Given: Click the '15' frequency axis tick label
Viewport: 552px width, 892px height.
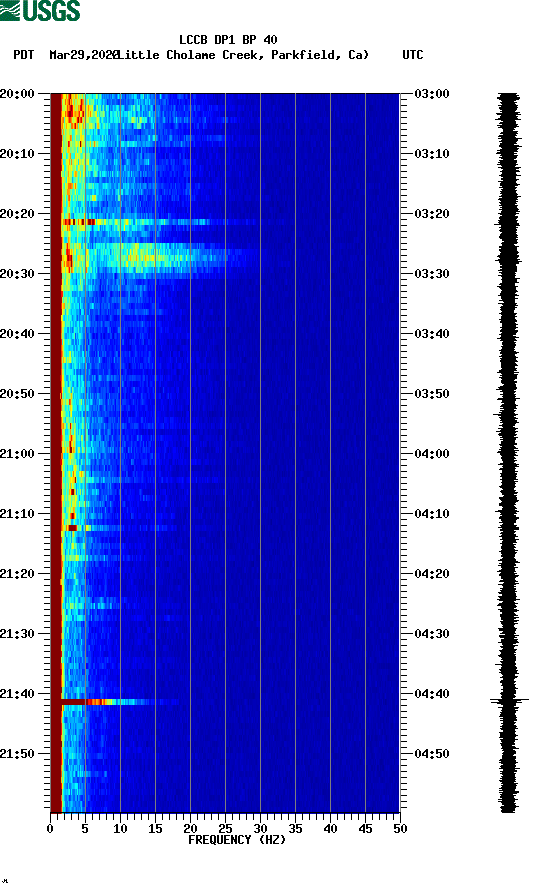Looking at the screenshot, I should click(155, 829).
